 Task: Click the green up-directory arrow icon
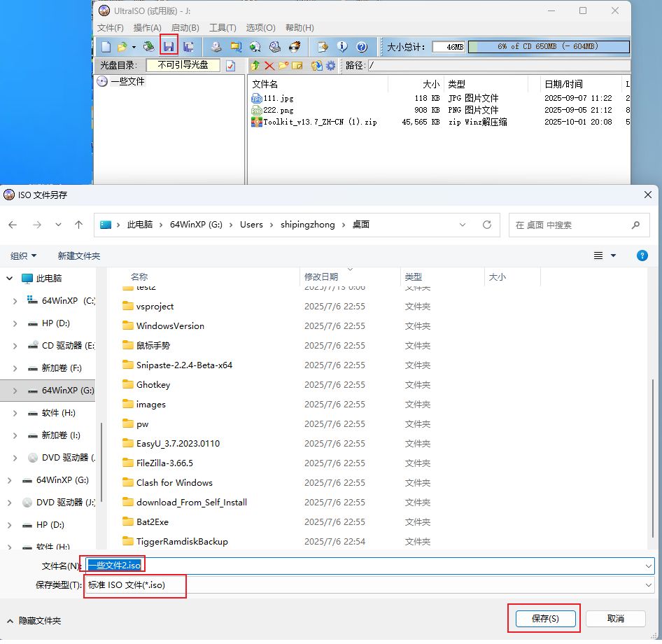click(x=255, y=66)
